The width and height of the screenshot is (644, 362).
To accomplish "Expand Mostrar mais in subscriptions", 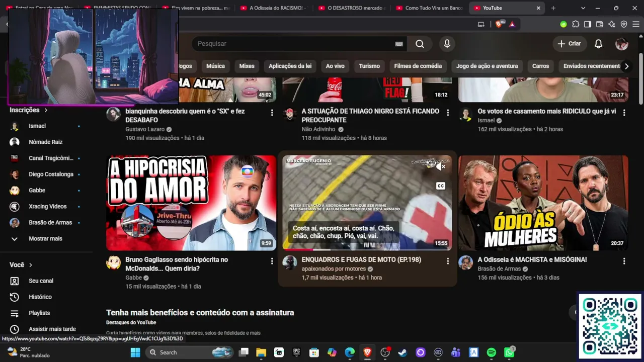I will pyautogui.click(x=46, y=238).
